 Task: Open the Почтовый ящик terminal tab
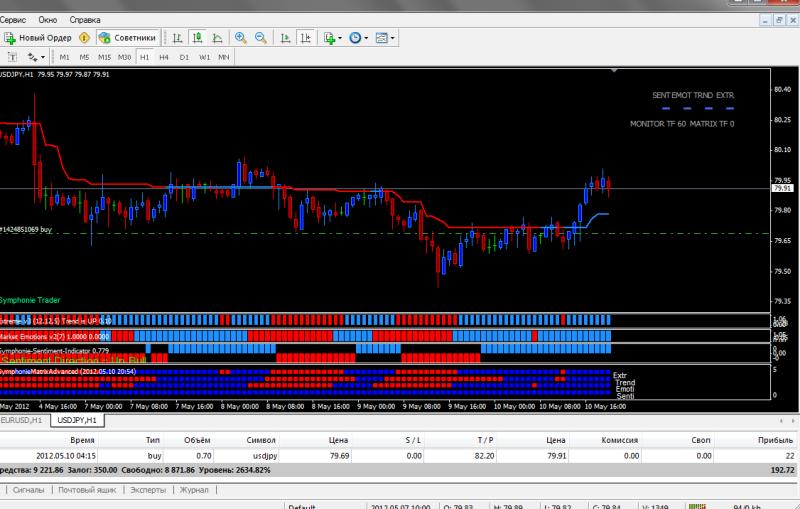[87, 490]
